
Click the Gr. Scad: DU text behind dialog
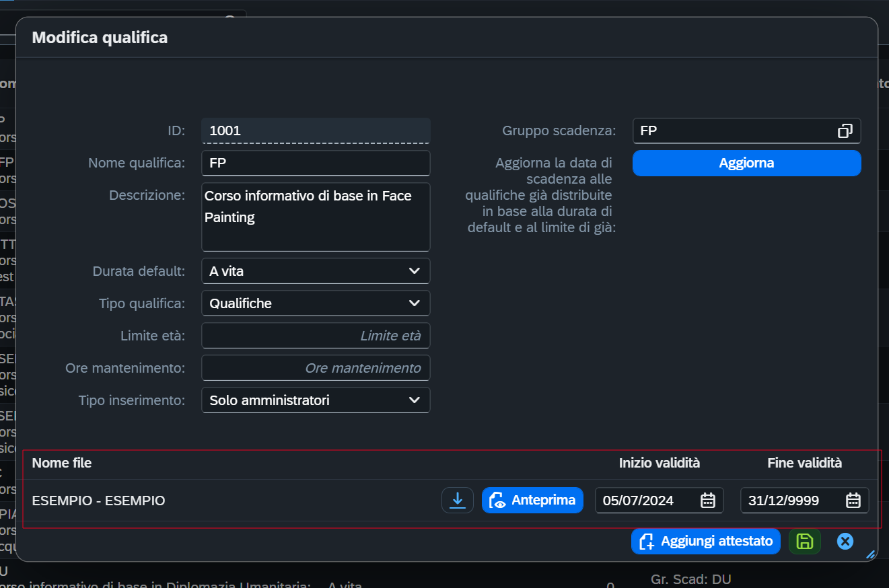(690, 579)
